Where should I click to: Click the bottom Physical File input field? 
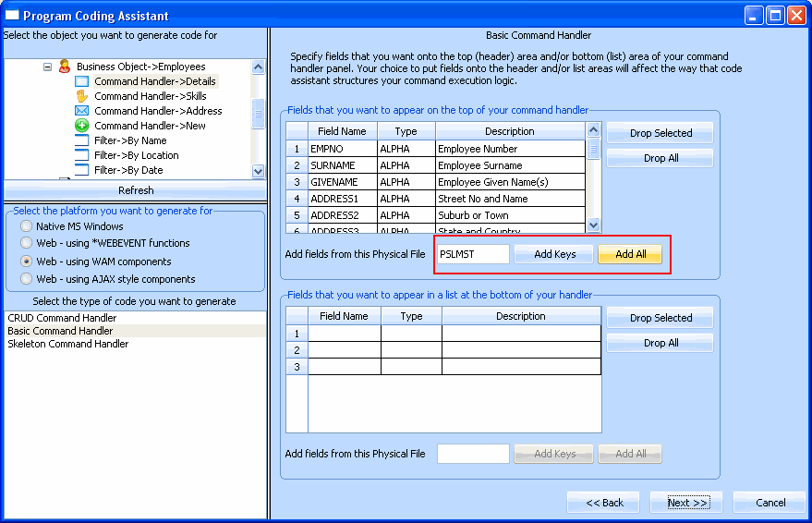tap(472, 454)
